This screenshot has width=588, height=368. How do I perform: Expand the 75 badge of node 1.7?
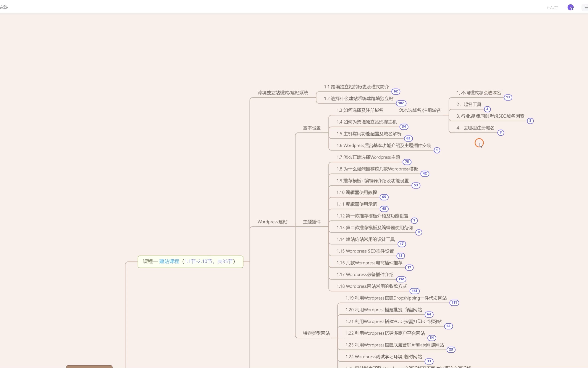click(407, 162)
